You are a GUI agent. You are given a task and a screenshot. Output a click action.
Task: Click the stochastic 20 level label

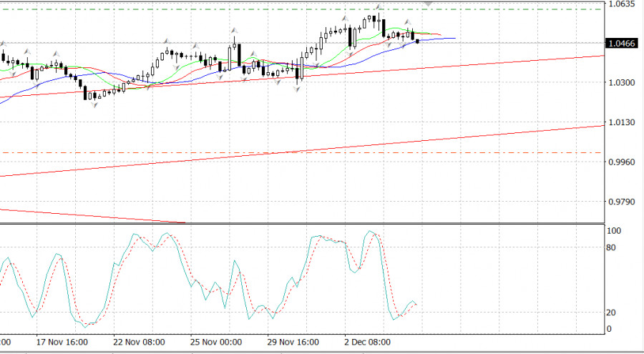click(612, 313)
